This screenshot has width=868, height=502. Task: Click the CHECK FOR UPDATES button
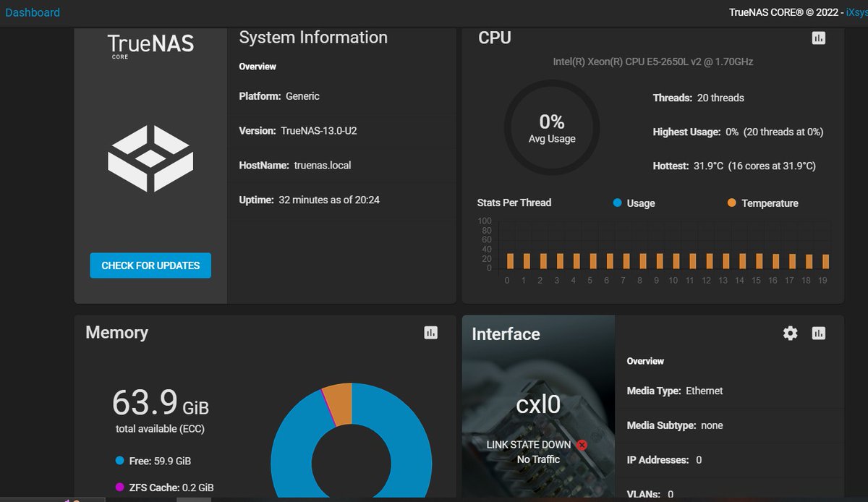(150, 265)
